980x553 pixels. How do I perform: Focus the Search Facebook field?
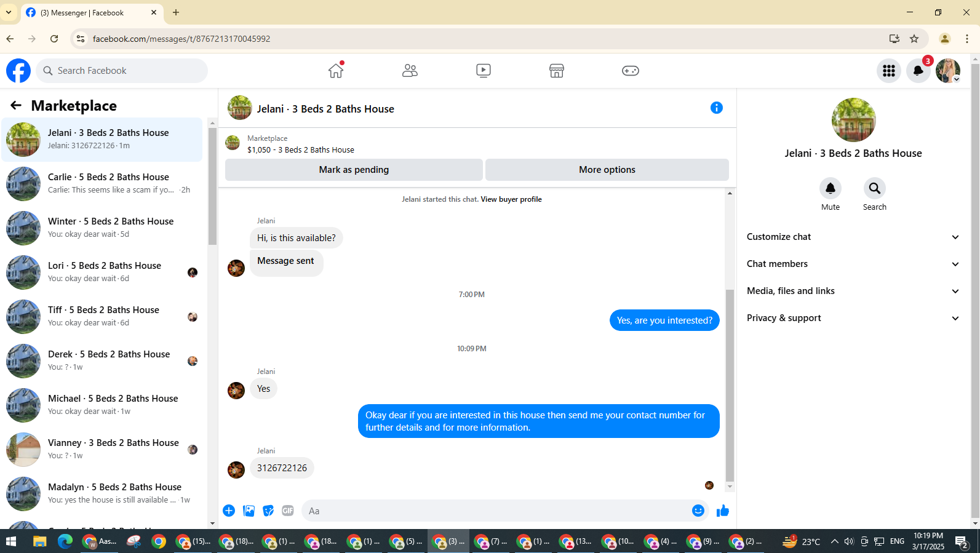(122, 71)
